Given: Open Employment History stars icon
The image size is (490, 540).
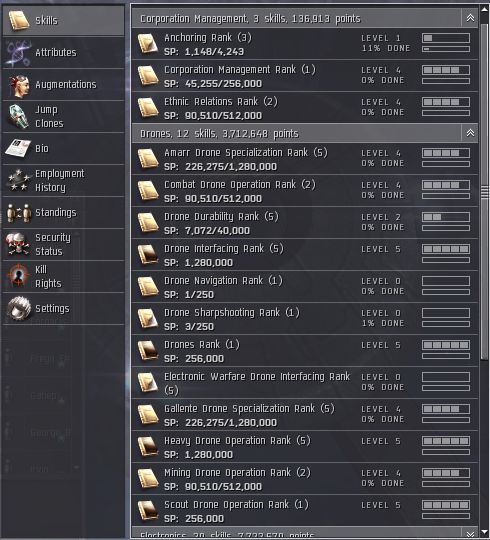Looking at the screenshot, I should click(x=18, y=180).
